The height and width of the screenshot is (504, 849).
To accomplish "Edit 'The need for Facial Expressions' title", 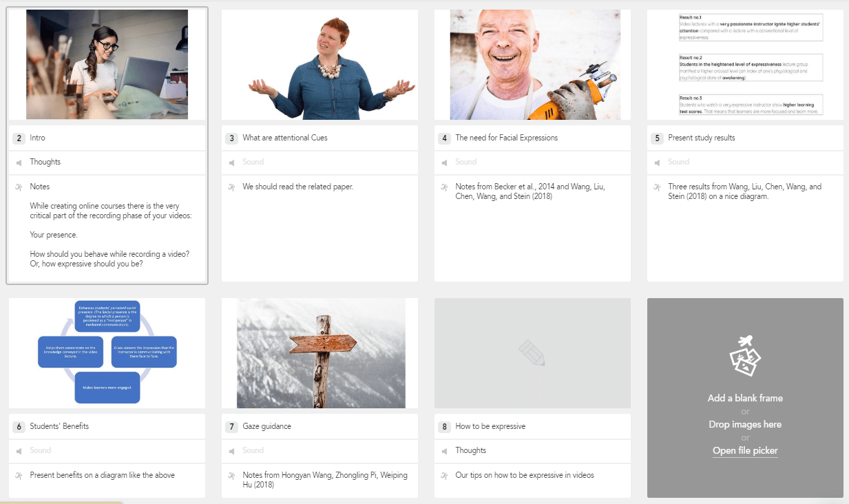I will [506, 138].
